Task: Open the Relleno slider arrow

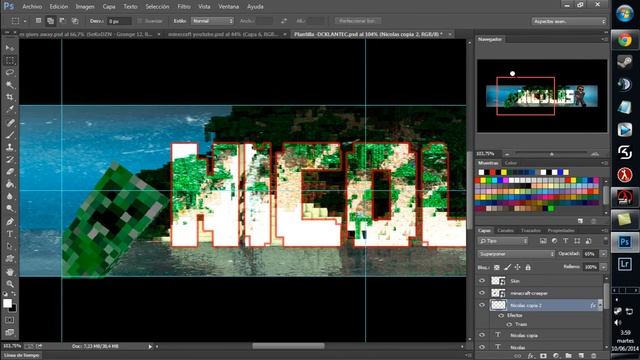Action: click(603, 267)
